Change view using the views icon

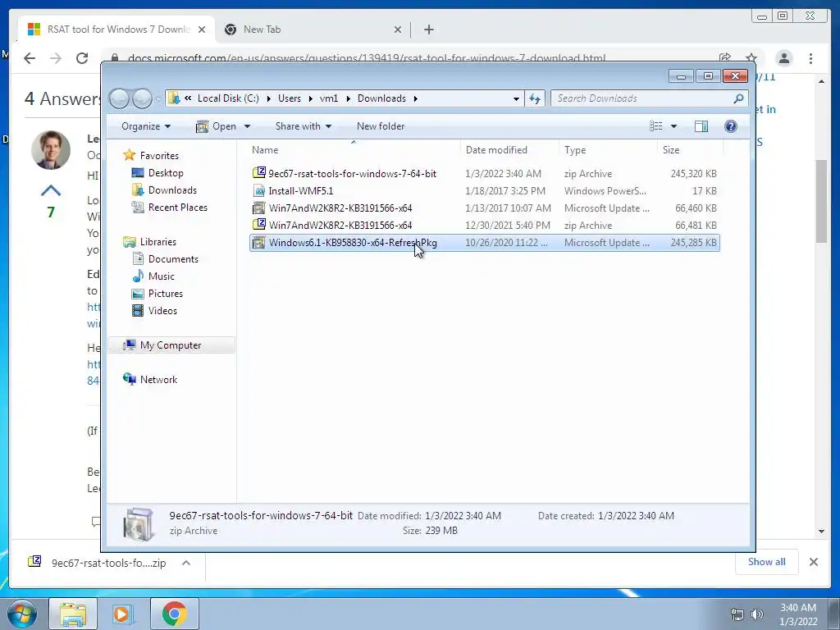pos(655,126)
